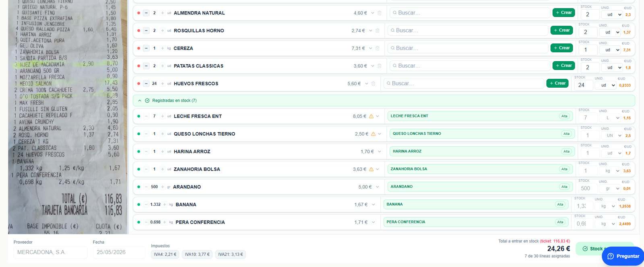This screenshot has height=267, width=644.
Task: Increase ARANDANO quantity with plus
Action: pyautogui.click(x=162, y=187)
